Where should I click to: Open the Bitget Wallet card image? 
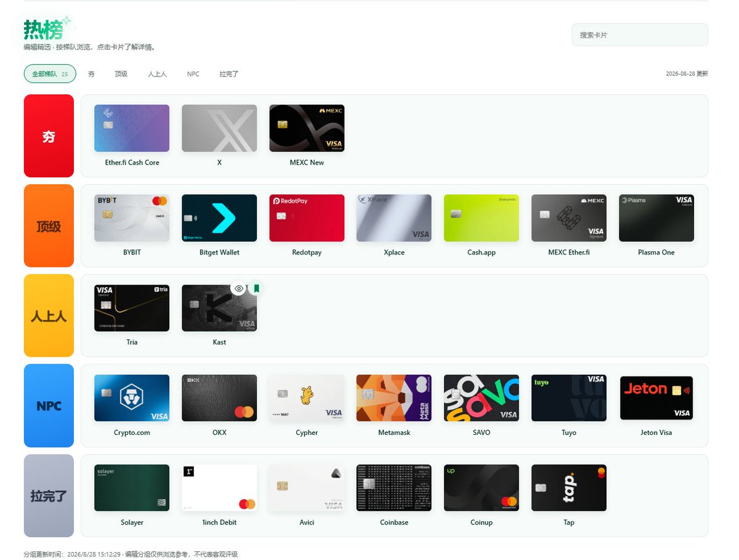tap(219, 218)
